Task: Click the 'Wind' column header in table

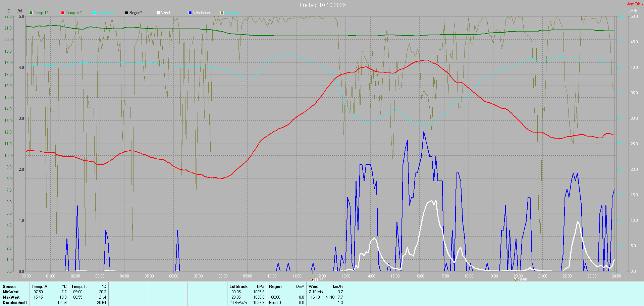Action: 314,287
